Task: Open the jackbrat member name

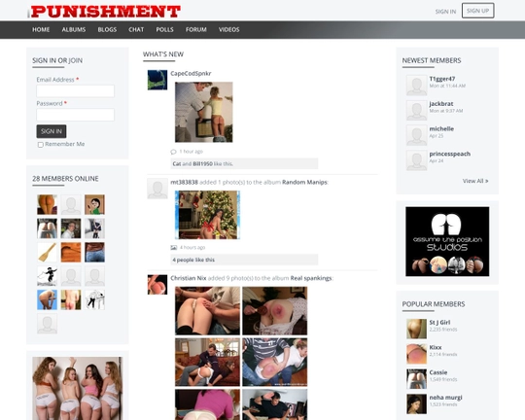Action: (x=441, y=104)
